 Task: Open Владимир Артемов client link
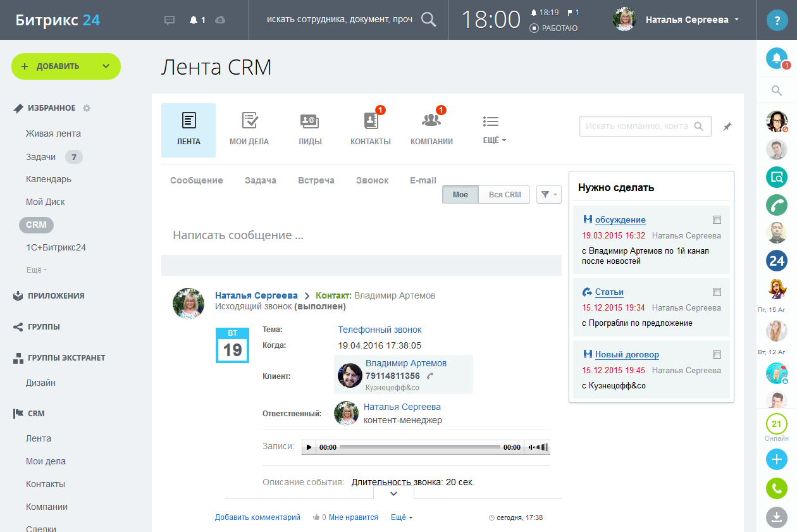coord(406,363)
